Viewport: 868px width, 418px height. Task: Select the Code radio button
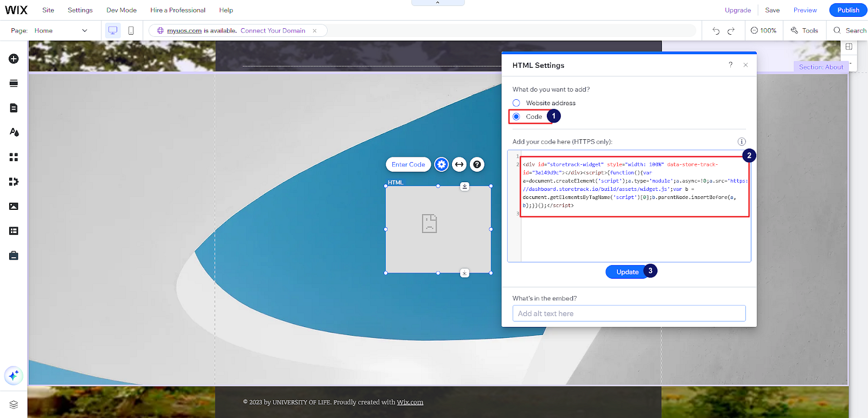[x=516, y=117]
